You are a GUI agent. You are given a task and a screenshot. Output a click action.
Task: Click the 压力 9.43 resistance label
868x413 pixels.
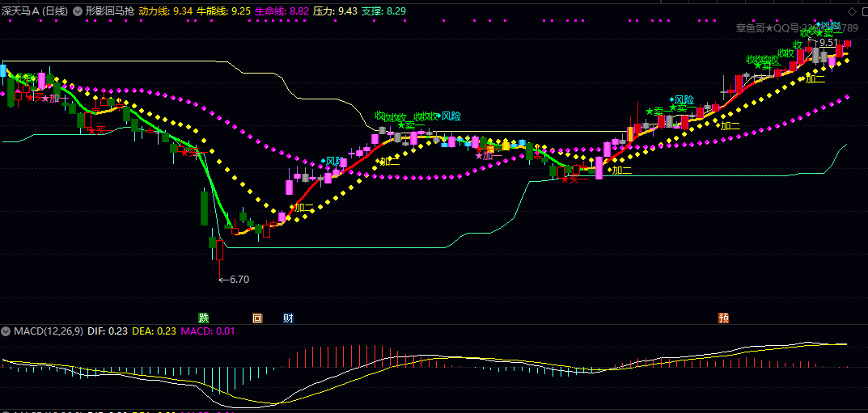point(334,12)
